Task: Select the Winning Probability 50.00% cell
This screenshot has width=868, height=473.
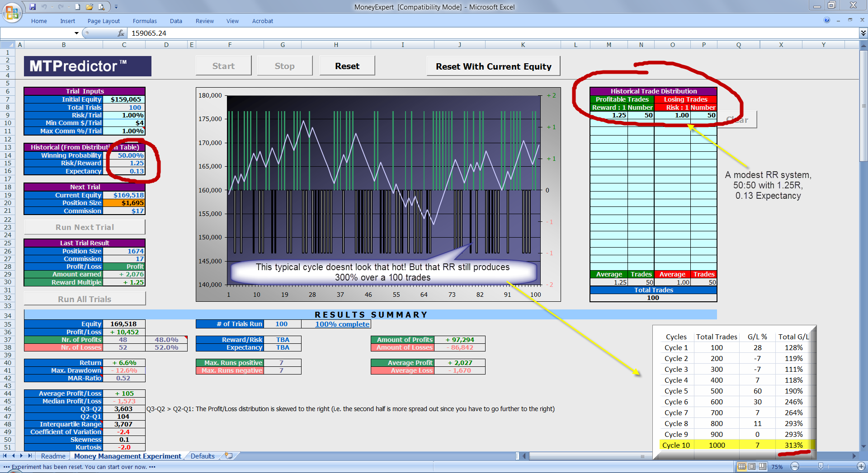Action: click(x=124, y=155)
